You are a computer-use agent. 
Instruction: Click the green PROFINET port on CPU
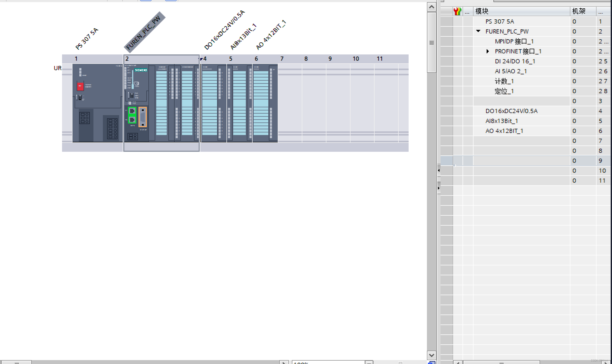tap(132, 115)
